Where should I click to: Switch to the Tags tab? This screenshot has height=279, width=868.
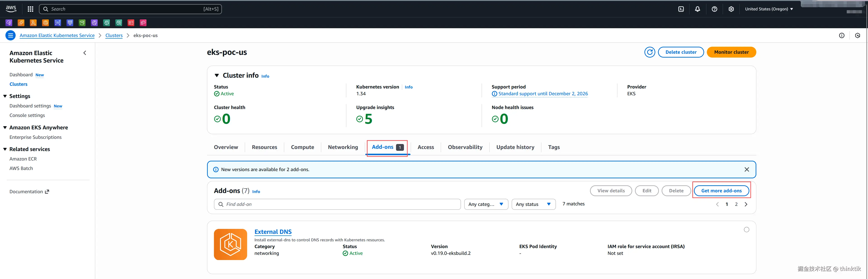click(x=554, y=147)
